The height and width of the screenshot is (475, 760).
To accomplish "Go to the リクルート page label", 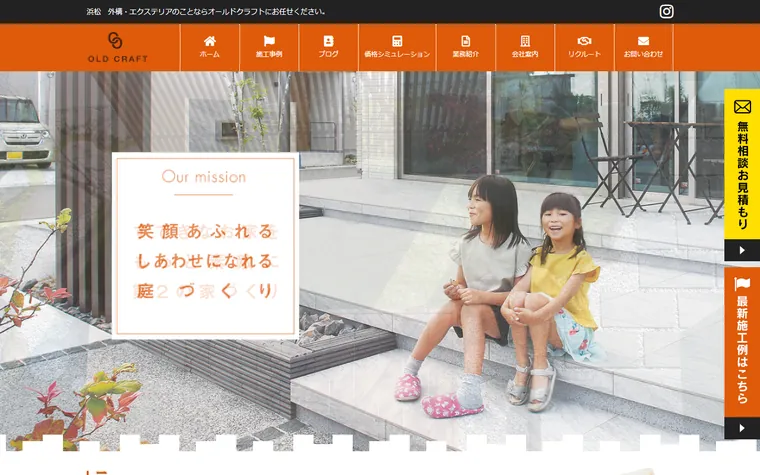I will pos(585,54).
